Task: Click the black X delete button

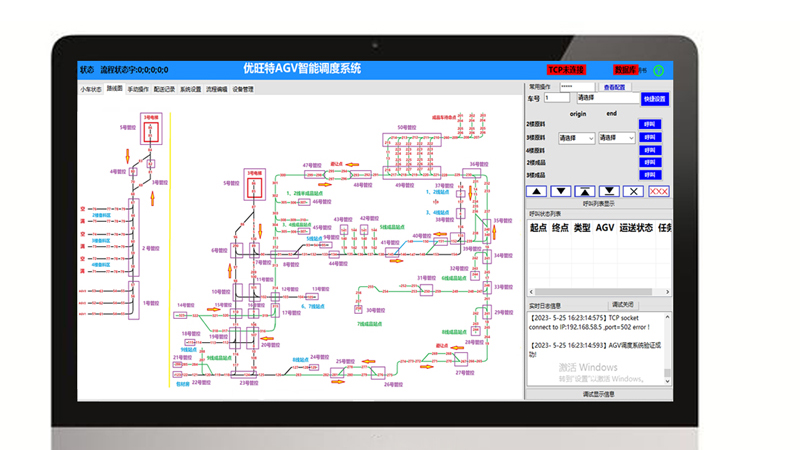Action: tap(633, 191)
